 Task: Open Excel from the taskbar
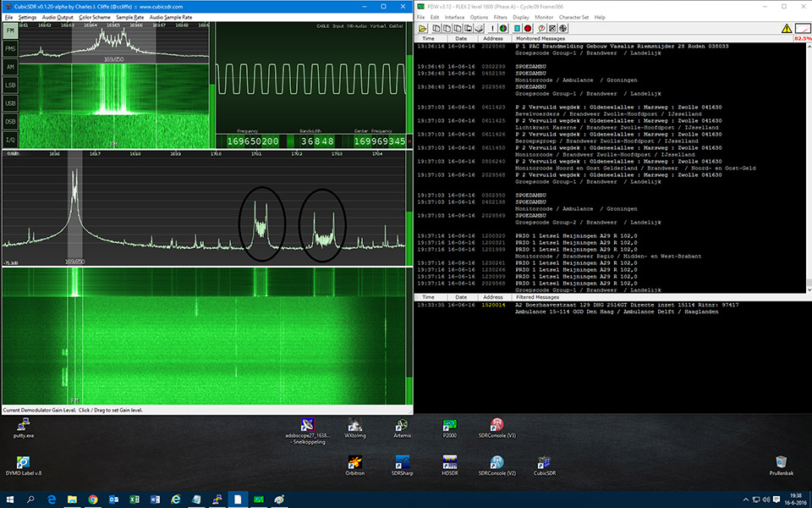pos(134,500)
